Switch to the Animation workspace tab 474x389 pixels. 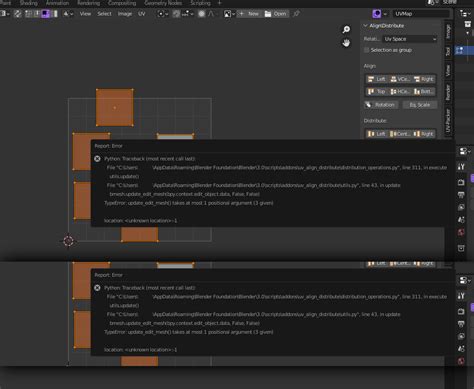[57, 3]
